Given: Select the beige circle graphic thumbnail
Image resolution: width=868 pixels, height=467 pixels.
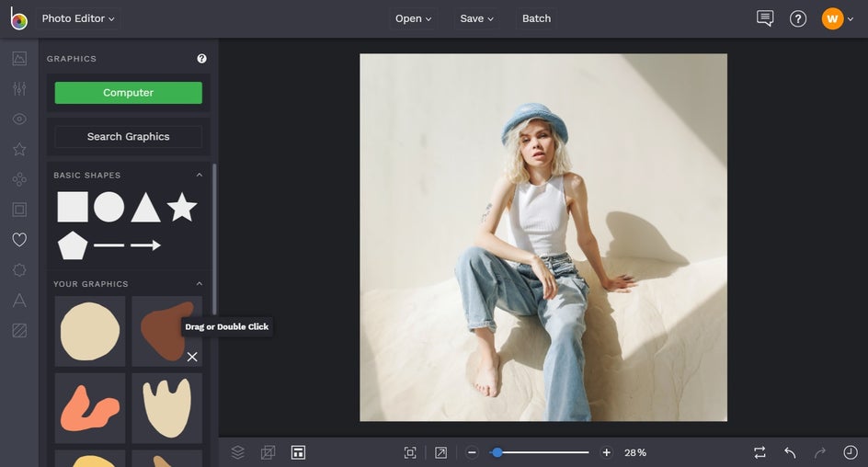Looking at the screenshot, I should [x=90, y=331].
